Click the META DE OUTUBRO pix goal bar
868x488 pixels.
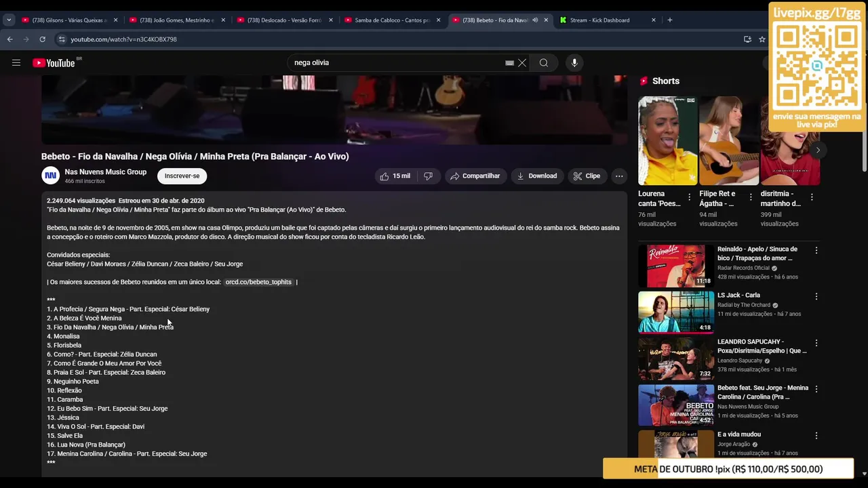[x=728, y=469]
